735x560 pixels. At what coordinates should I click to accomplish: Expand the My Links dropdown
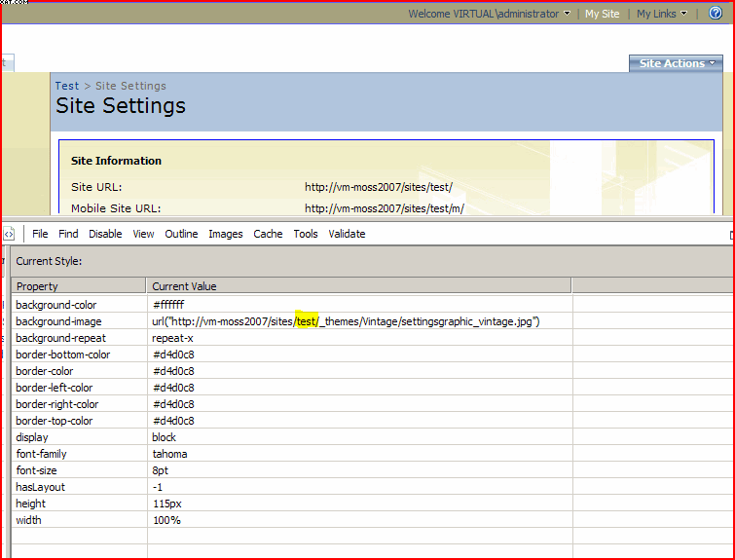click(x=662, y=14)
